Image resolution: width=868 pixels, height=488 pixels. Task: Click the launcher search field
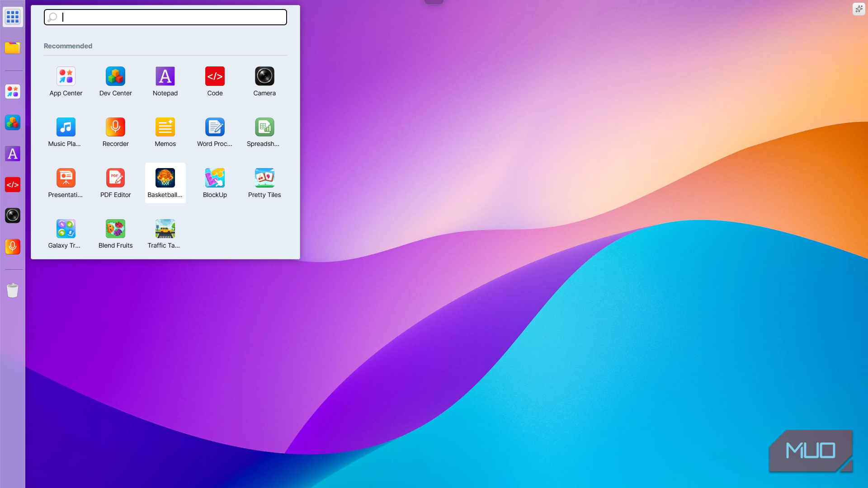coord(165,17)
